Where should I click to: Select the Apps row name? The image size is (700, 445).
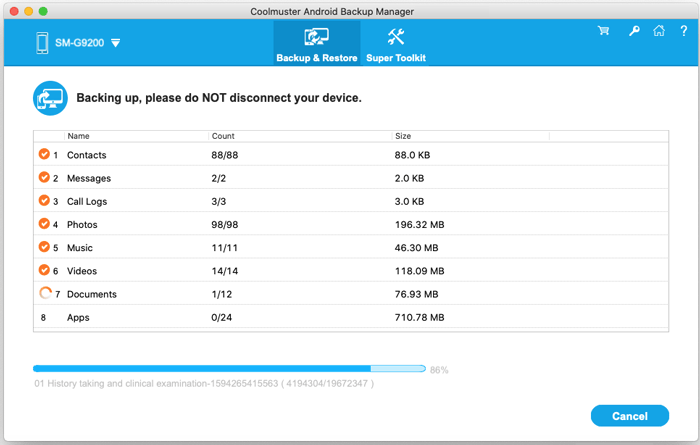tap(78, 318)
